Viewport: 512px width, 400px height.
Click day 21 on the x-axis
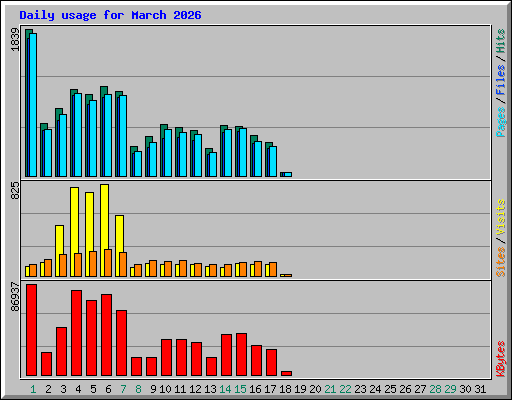[330, 389]
